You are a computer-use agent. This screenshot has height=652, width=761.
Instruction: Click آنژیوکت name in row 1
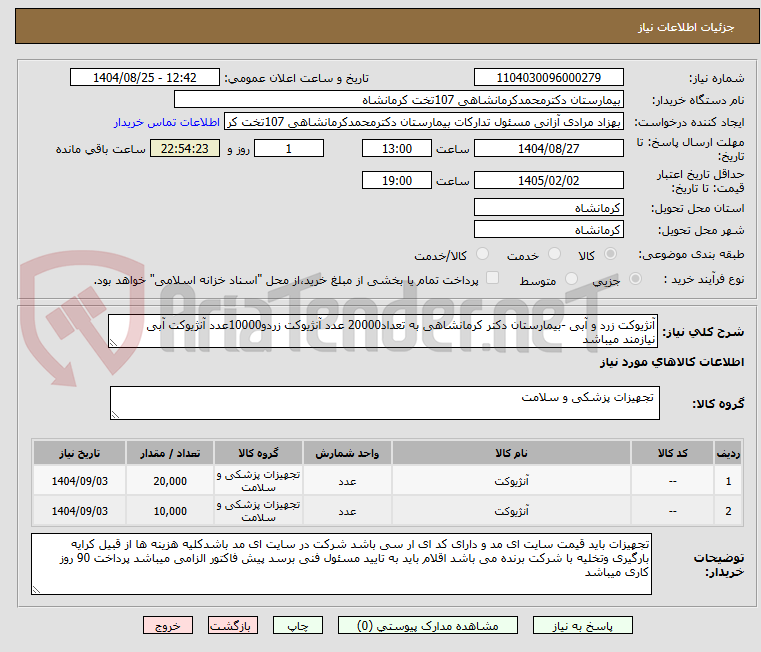511,481
